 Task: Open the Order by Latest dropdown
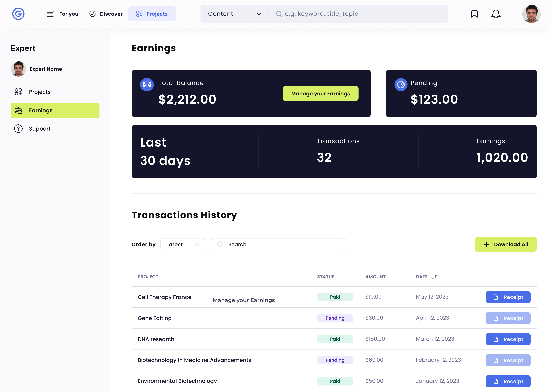(x=183, y=244)
